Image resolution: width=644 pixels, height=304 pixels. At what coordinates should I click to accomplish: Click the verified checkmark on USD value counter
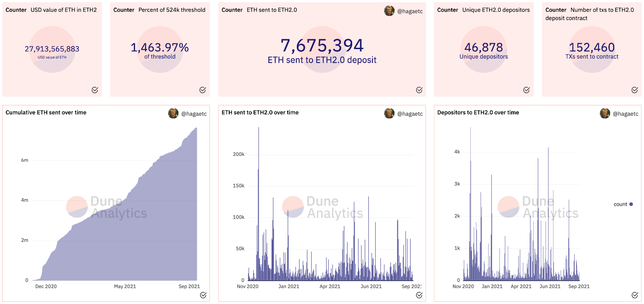coord(95,90)
